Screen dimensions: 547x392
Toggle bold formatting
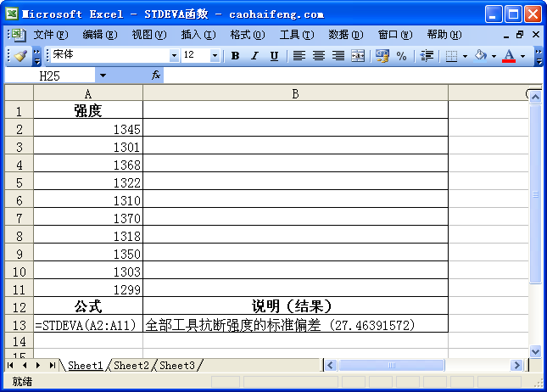[x=235, y=56]
